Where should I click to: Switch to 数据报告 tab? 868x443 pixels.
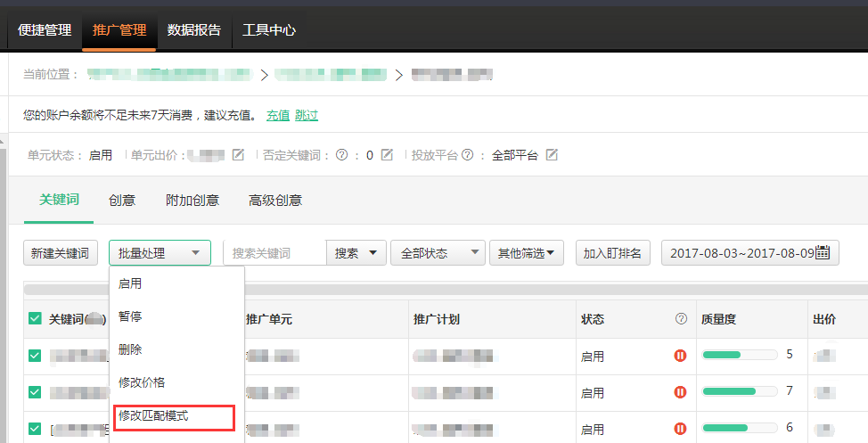193,30
